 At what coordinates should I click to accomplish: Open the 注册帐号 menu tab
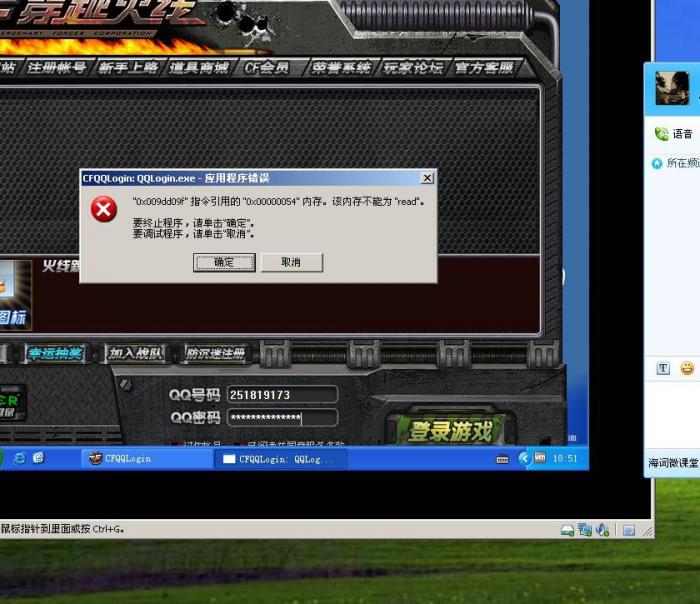(x=57, y=68)
